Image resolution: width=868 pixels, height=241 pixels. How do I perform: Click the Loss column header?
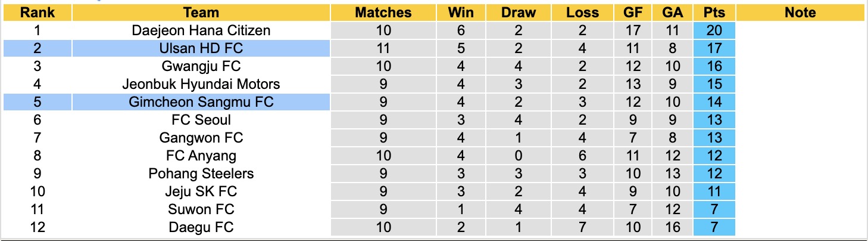(582, 13)
